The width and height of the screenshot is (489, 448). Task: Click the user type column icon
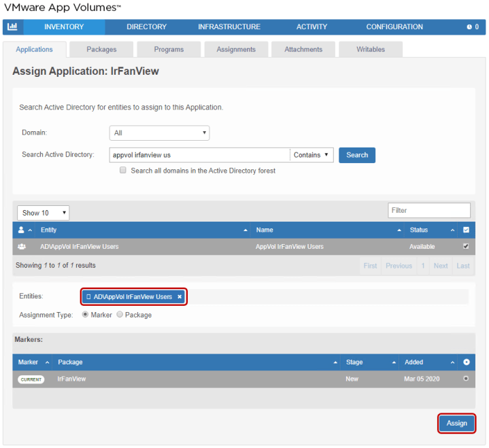21,230
